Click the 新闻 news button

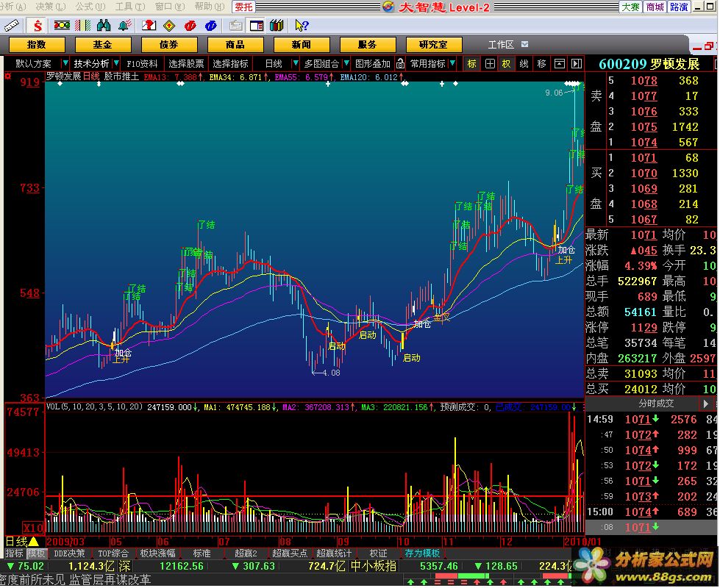(302, 45)
